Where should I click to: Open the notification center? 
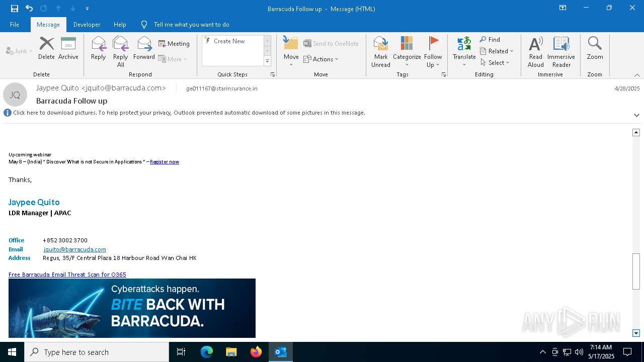[x=627, y=352]
